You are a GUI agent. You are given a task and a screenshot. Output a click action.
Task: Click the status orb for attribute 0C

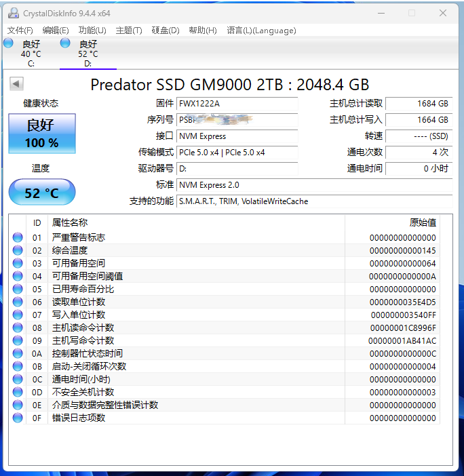pyautogui.click(x=18, y=380)
